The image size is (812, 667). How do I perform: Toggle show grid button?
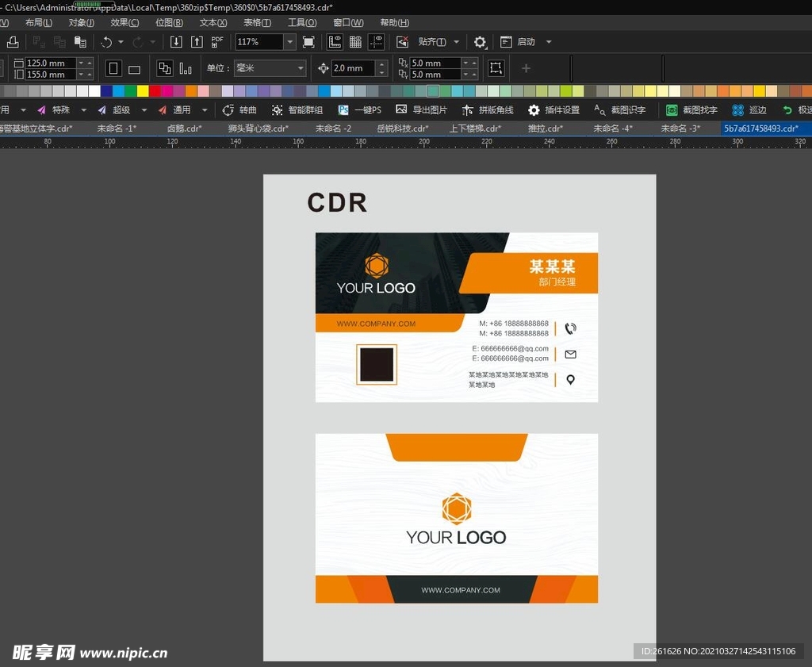355,42
